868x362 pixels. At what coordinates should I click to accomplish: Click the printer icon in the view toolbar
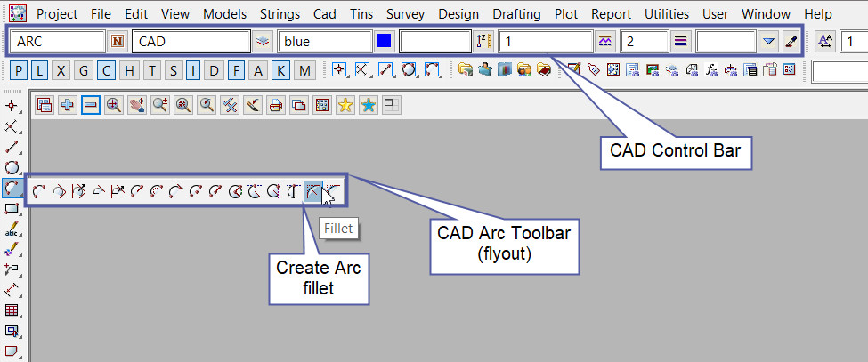coord(276,104)
